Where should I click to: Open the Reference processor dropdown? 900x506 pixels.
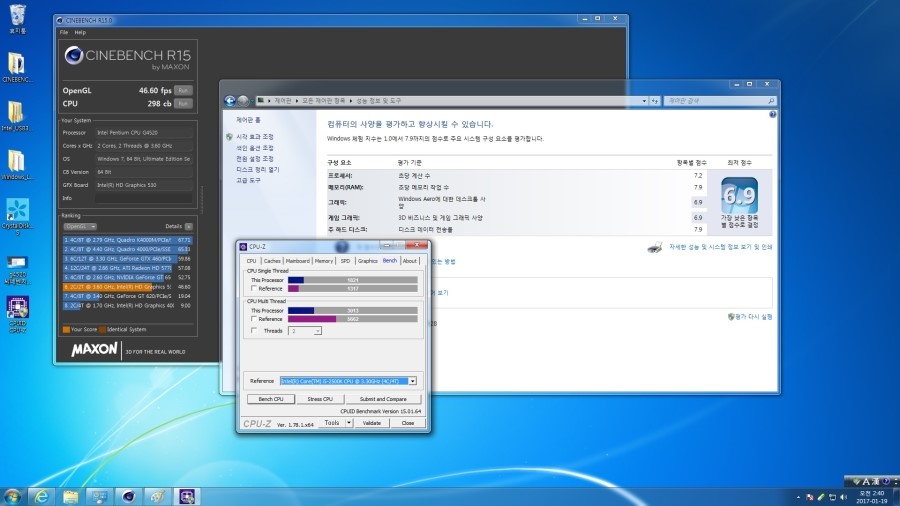pos(412,380)
